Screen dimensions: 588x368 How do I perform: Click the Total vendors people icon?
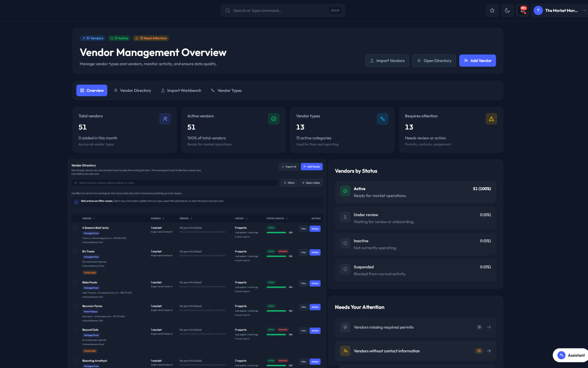click(x=165, y=119)
